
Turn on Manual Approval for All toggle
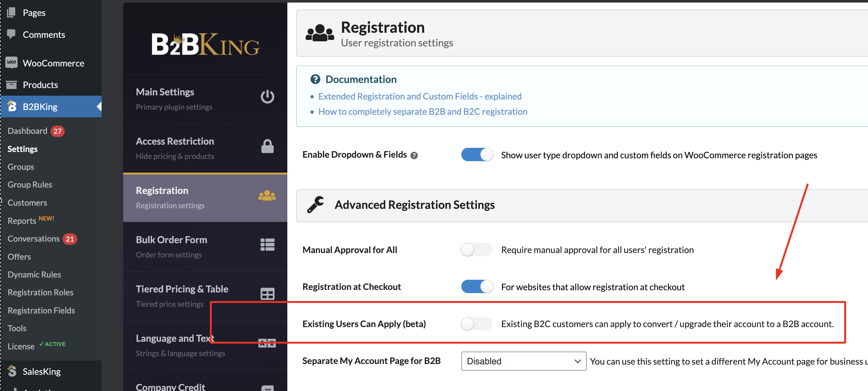coord(477,250)
